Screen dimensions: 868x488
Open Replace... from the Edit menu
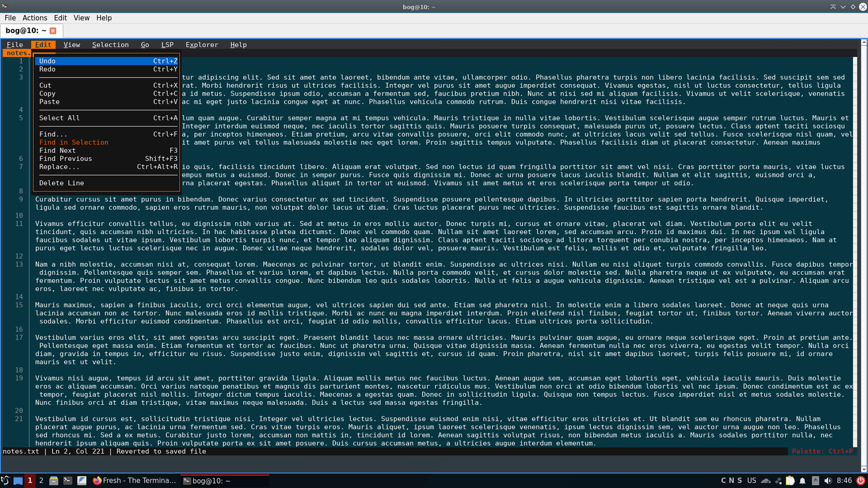[x=107, y=167]
